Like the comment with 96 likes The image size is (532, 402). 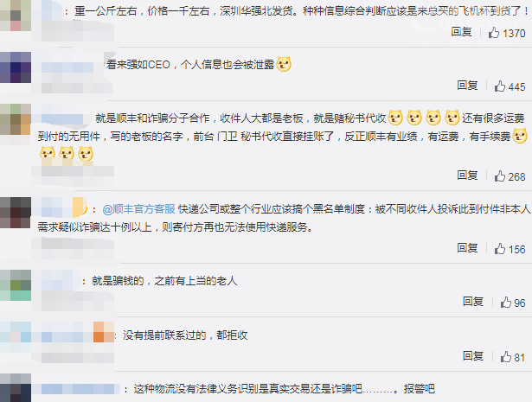click(505, 302)
